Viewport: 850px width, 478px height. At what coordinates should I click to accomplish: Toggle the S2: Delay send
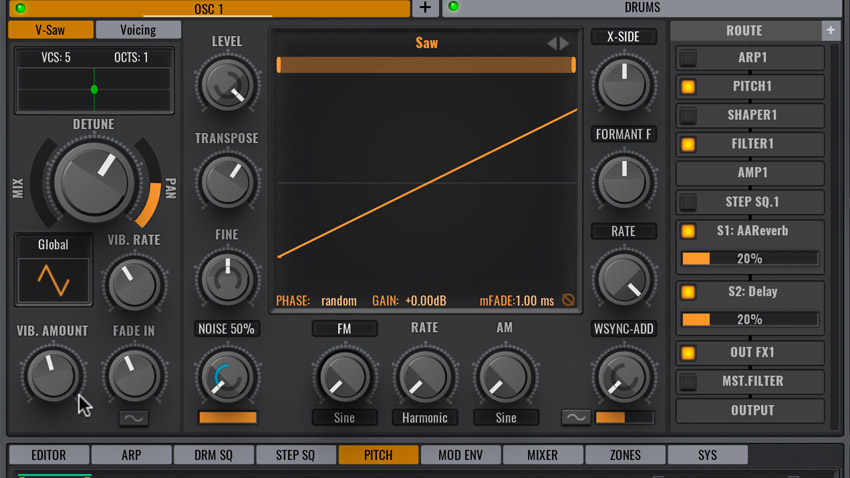point(688,292)
